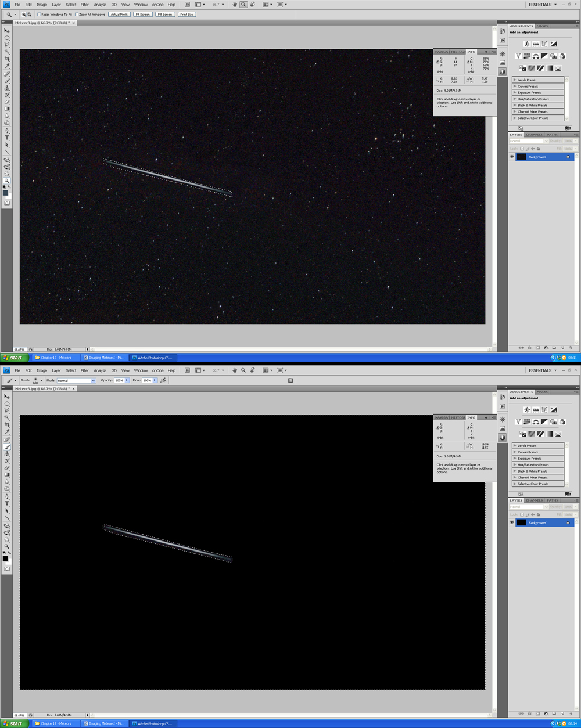
Task: Select the Lasso tool
Action: point(7,44)
